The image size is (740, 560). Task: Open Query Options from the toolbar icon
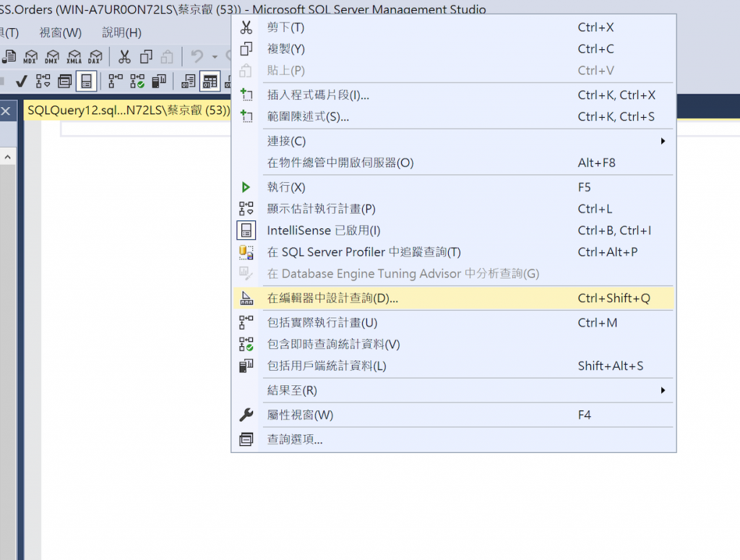[64, 81]
